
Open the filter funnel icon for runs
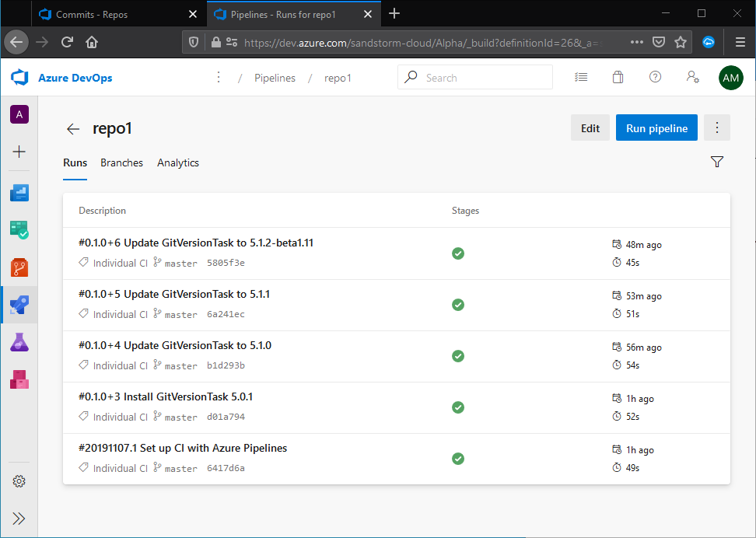pyautogui.click(x=717, y=162)
